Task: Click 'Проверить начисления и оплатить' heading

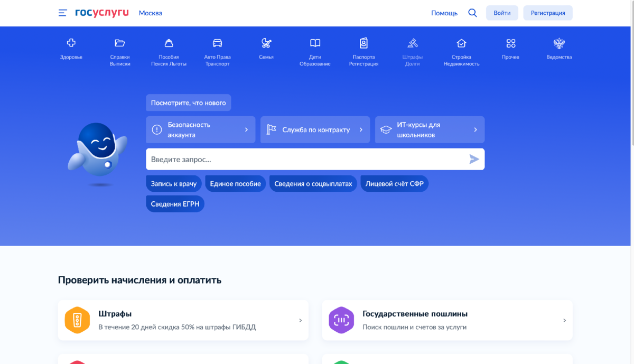Action: coord(139,280)
